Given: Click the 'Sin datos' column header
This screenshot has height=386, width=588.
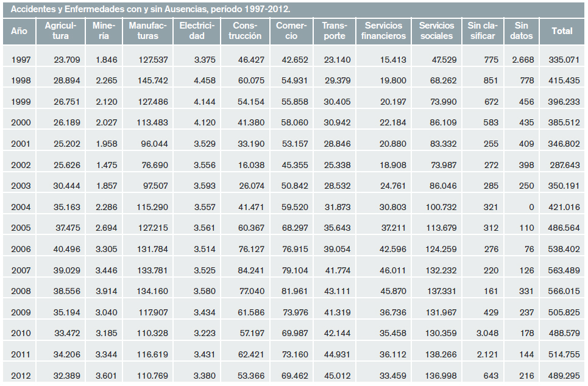Looking at the screenshot, I should [521, 31].
